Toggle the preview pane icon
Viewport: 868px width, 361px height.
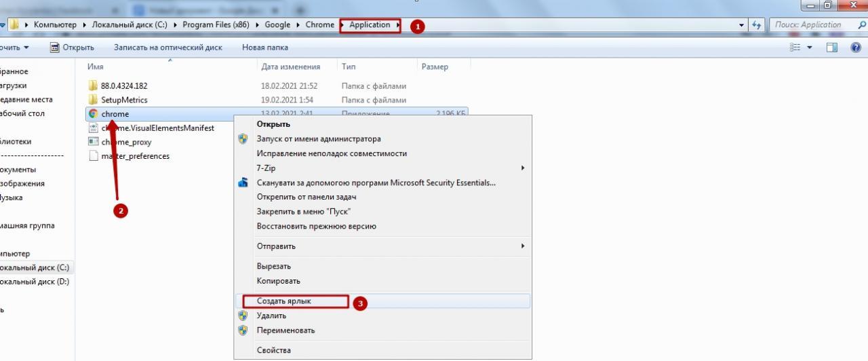pyautogui.click(x=832, y=47)
